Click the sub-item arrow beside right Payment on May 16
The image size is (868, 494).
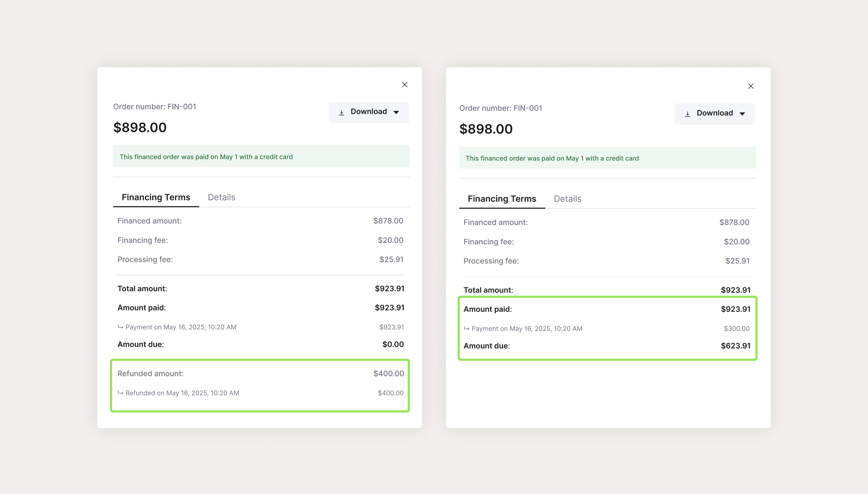(467, 328)
